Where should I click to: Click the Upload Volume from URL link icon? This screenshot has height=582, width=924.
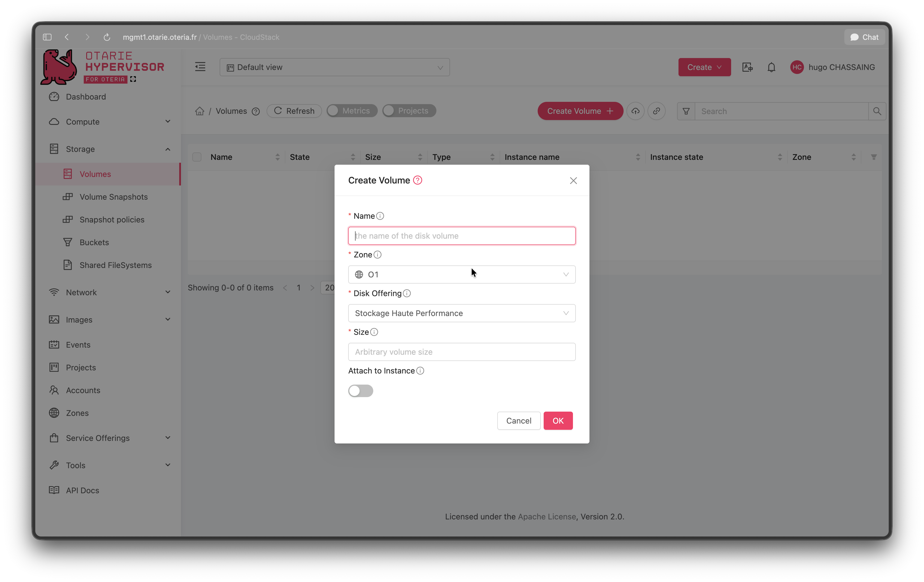[657, 111]
